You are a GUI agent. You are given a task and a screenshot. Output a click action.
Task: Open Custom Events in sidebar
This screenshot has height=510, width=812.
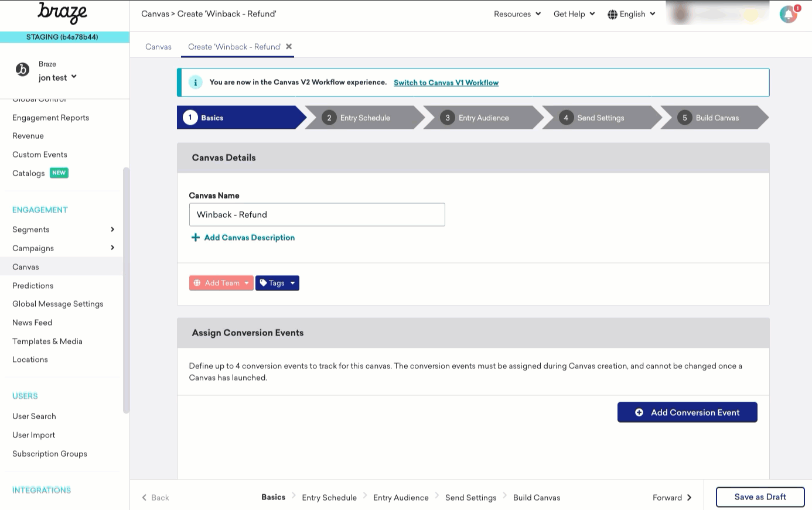(40, 155)
